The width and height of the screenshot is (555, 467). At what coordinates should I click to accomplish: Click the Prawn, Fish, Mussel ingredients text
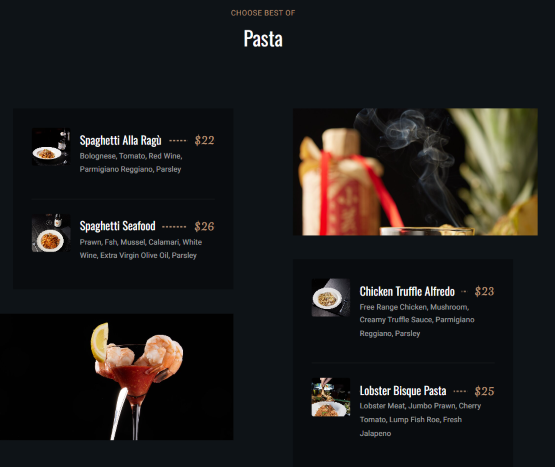(141, 249)
